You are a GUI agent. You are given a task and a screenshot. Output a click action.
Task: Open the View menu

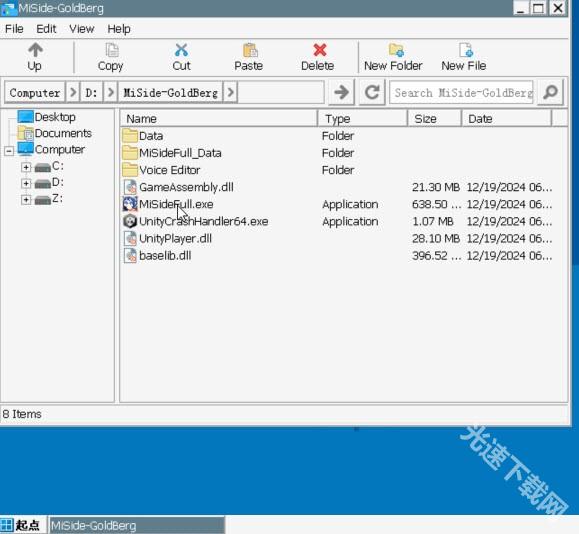pyautogui.click(x=82, y=29)
